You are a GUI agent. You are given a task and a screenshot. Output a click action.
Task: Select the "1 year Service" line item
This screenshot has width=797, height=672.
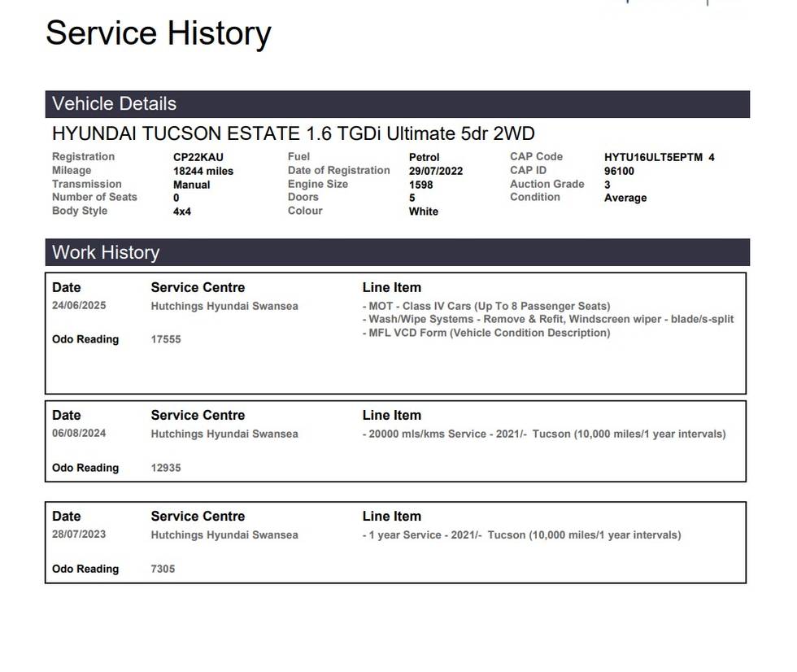(521, 535)
